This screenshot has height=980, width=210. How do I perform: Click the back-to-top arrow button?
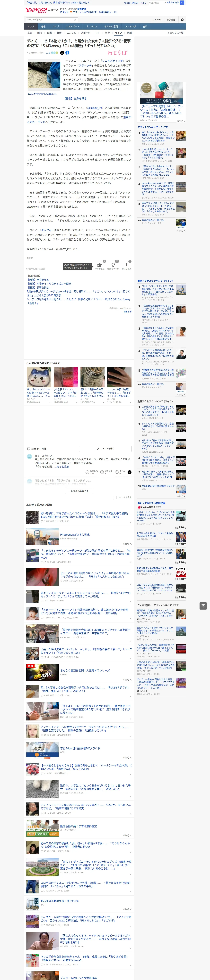(203, 606)
